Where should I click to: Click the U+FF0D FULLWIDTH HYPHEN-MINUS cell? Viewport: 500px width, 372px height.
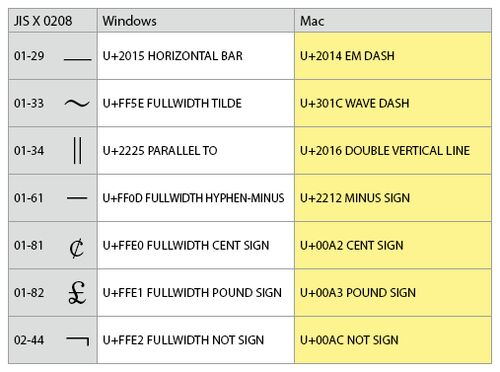pyautogui.click(x=196, y=198)
